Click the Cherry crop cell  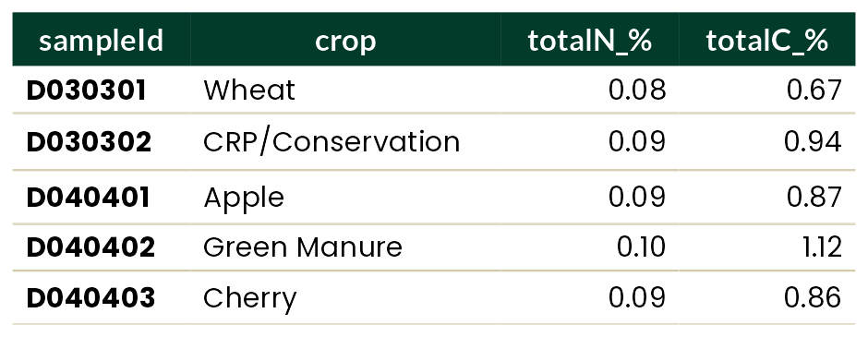[x=249, y=299]
